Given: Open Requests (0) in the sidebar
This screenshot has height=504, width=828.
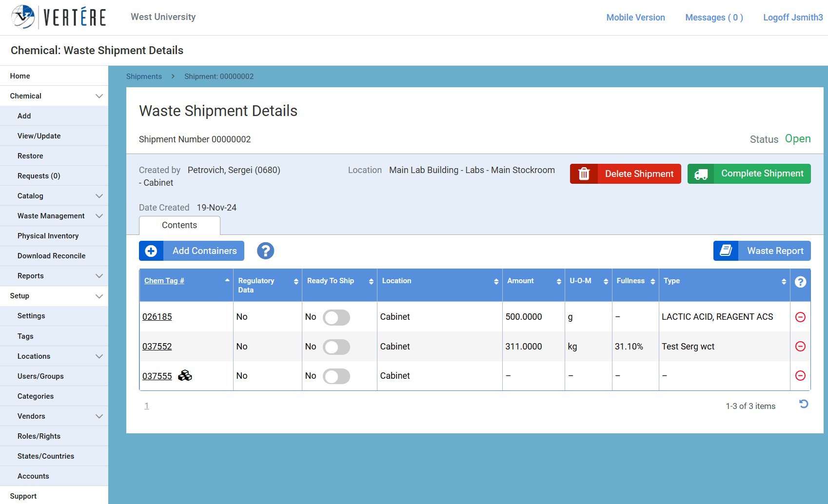Looking at the screenshot, I should click(x=54, y=176).
